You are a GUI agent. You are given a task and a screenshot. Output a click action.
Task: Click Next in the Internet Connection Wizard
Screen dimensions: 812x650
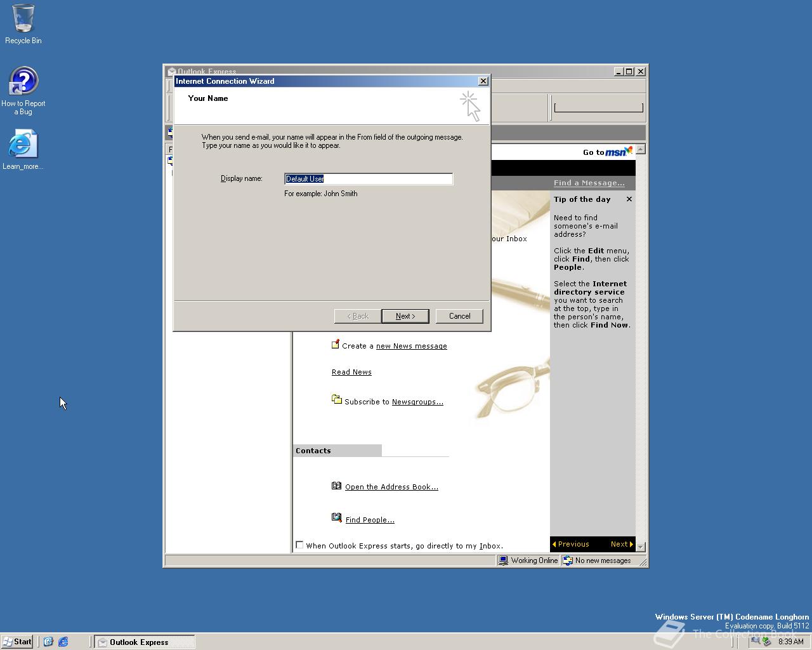point(405,316)
